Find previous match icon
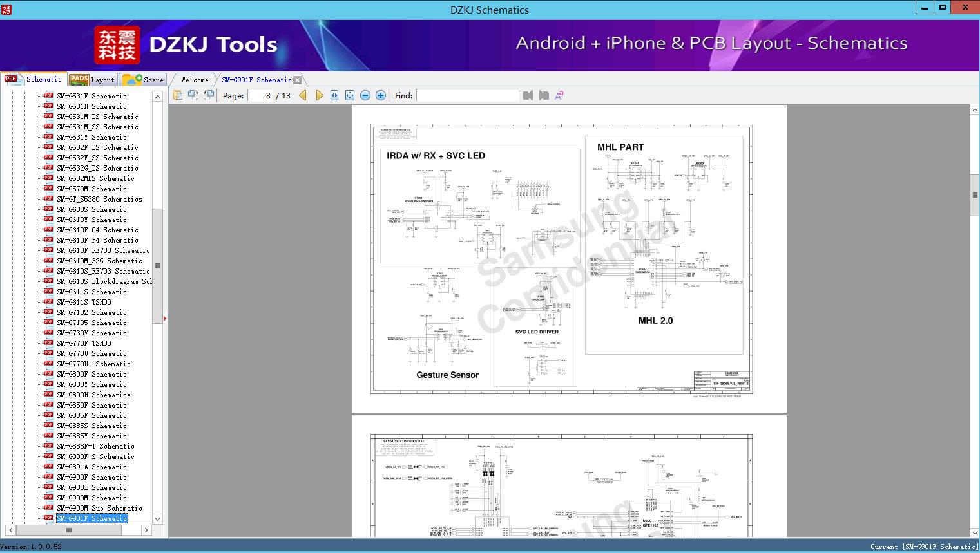980x553 pixels. (528, 95)
